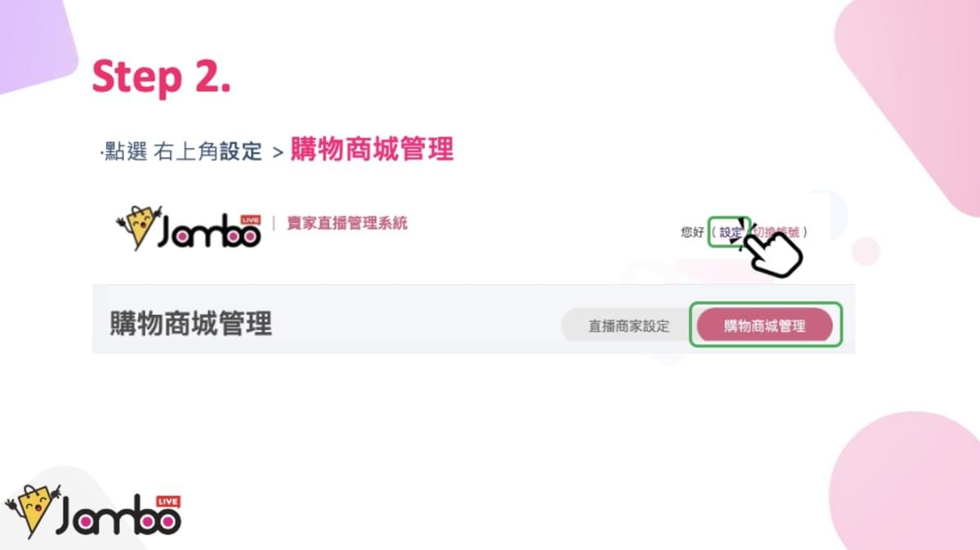This screenshot has width=980, height=550.
Task: Click the large pink decorative semicircle
Action: click(908, 481)
